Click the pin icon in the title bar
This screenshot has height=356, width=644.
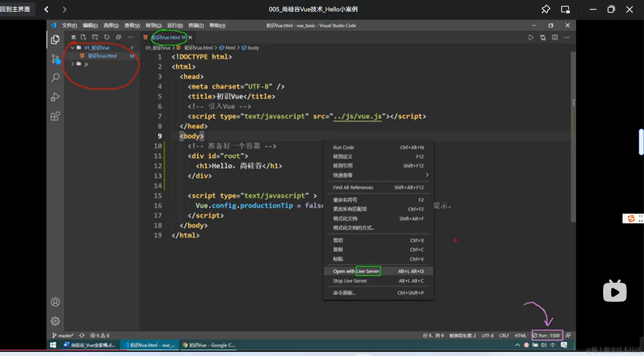(x=546, y=9)
